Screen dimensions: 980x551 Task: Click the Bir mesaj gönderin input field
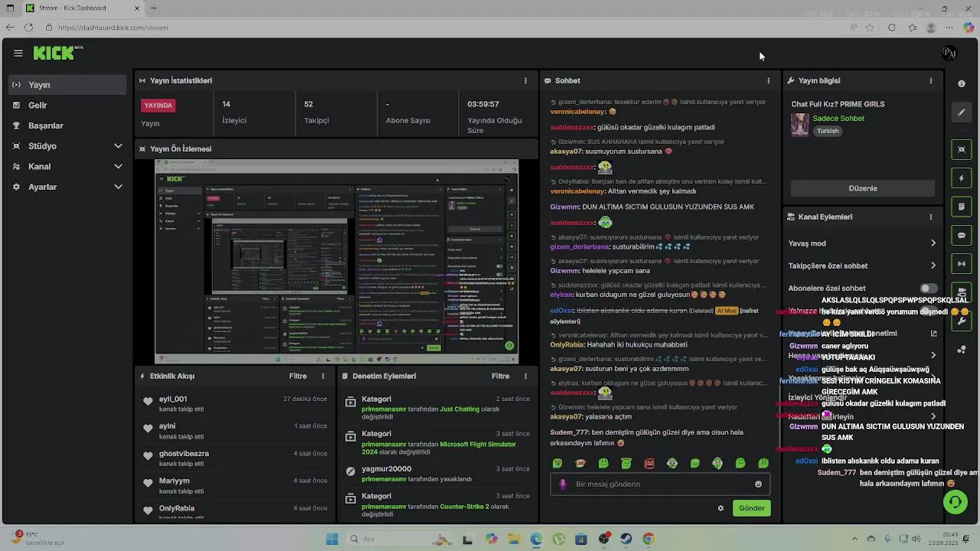pos(660,484)
